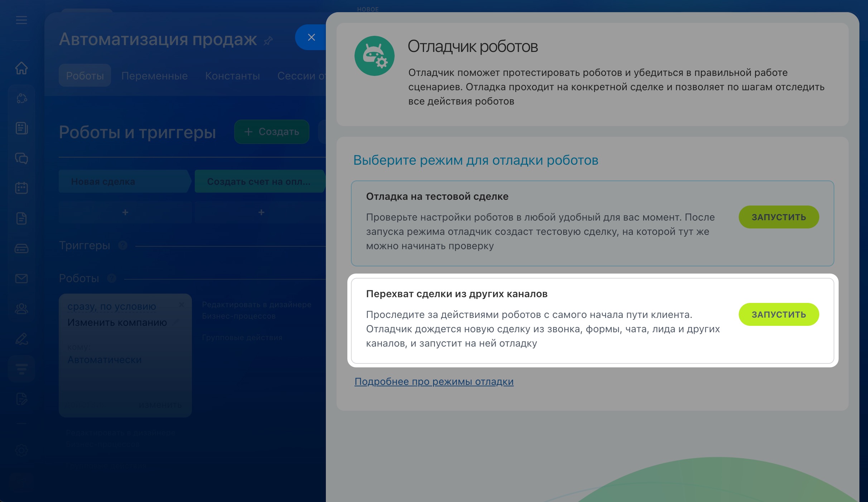Image resolution: width=868 pixels, height=502 pixels.
Task: Click first Редактировать в дизайнере Бизнес-процессов link
Action: coord(256,310)
